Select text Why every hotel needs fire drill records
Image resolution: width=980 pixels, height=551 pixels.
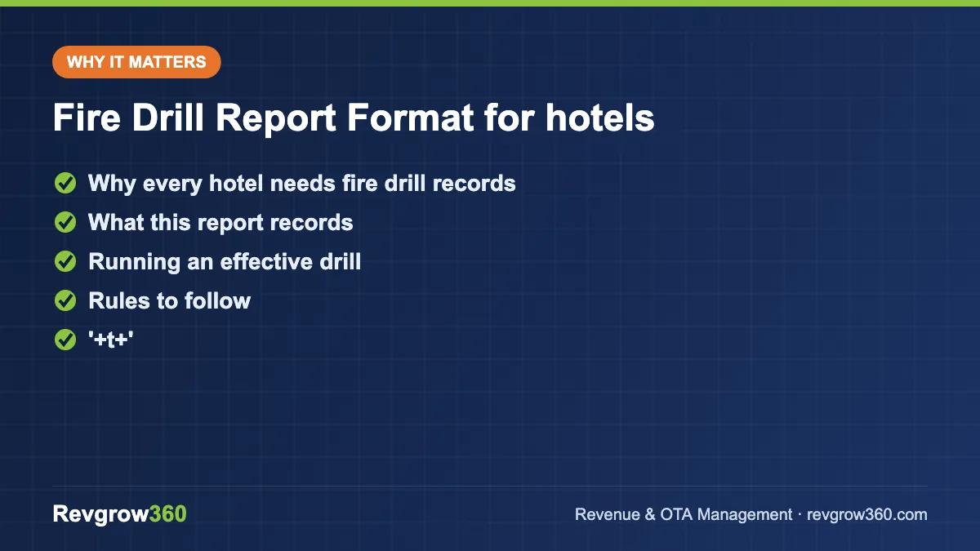(x=302, y=183)
